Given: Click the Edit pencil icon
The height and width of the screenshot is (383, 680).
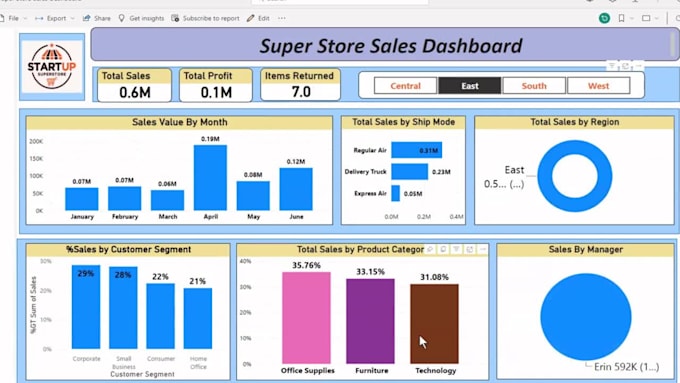Looking at the screenshot, I should click(x=250, y=18).
